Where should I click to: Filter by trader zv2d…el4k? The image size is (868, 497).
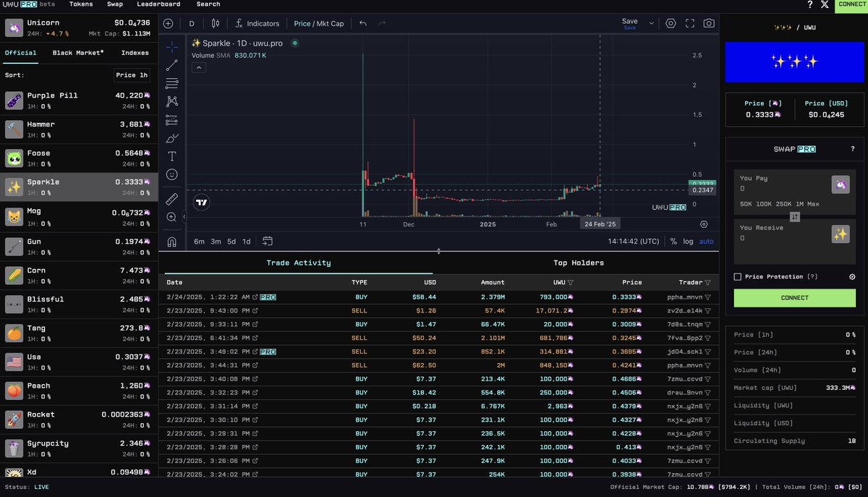coord(707,311)
